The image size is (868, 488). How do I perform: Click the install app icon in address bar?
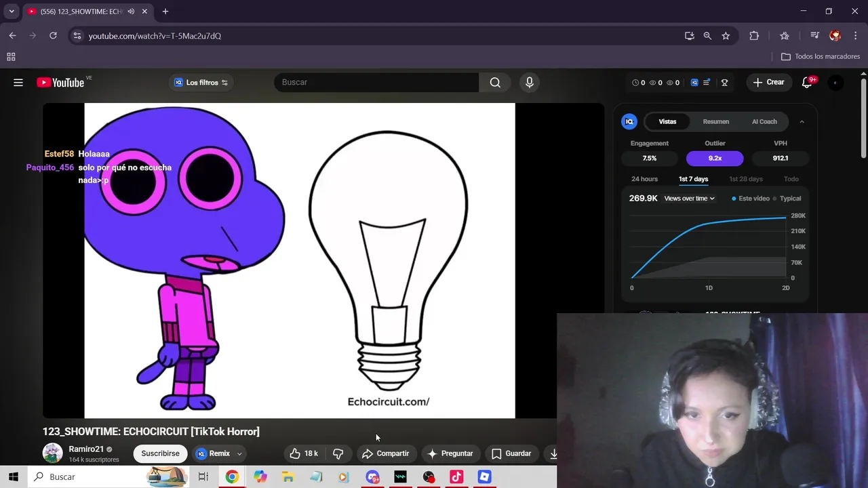tap(690, 36)
